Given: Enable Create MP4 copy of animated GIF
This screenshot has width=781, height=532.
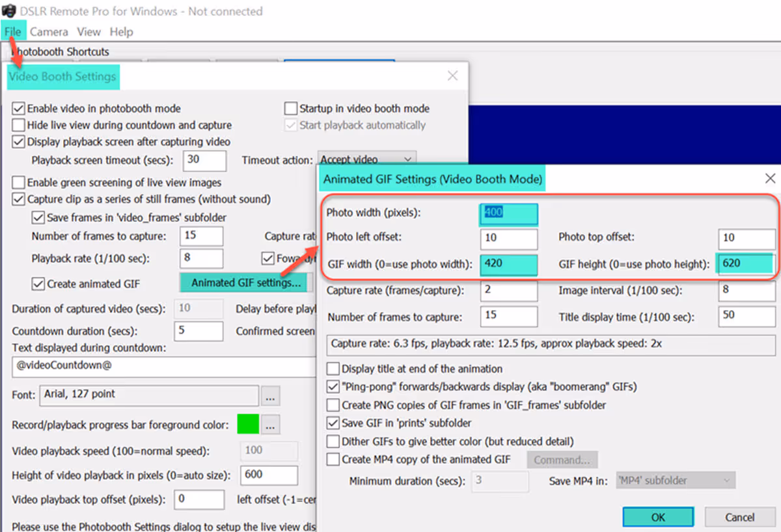Looking at the screenshot, I should click(x=333, y=459).
